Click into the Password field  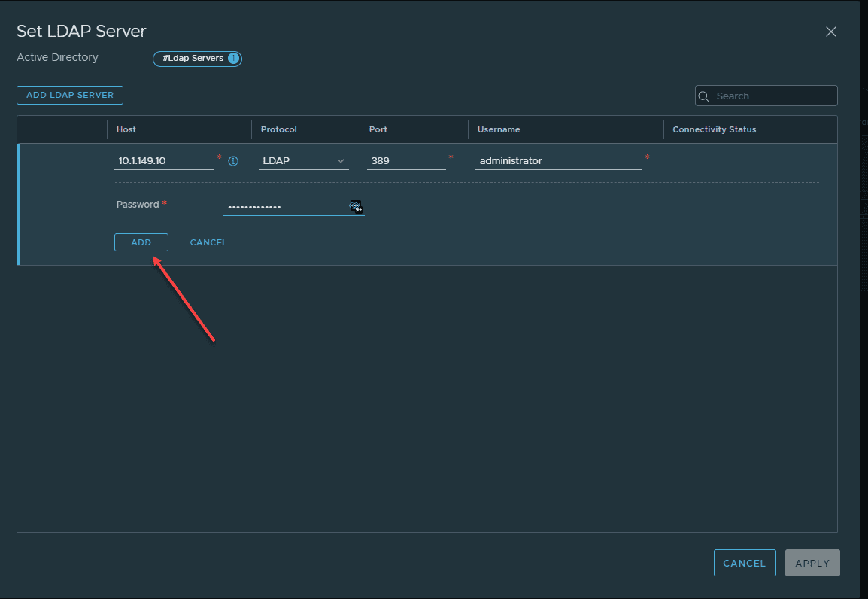point(284,207)
